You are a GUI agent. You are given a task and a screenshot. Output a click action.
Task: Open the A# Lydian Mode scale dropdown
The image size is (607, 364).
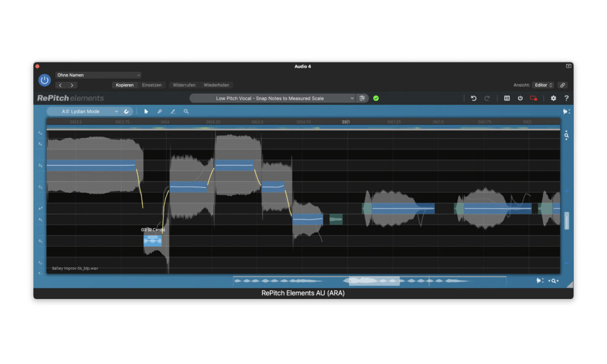coord(83,111)
